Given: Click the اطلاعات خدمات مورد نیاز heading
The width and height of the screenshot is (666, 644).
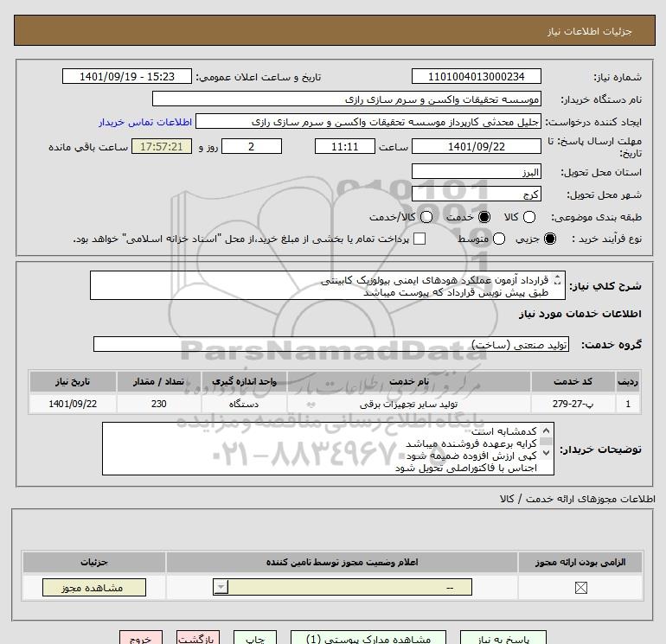Looking at the screenshot, I should tap(580, 314).
